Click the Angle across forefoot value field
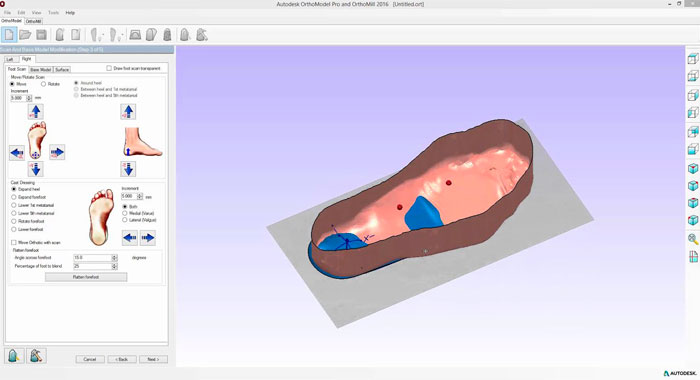 point(92,258)
